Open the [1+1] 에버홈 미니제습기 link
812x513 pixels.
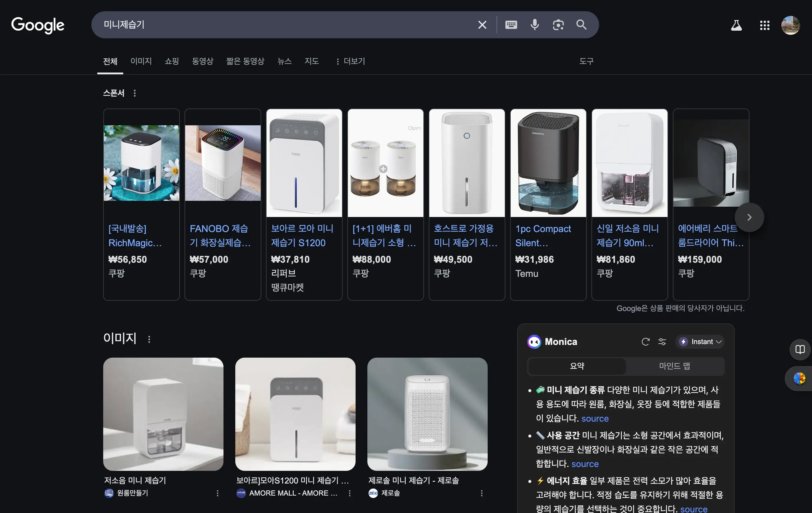pos(384,236)
